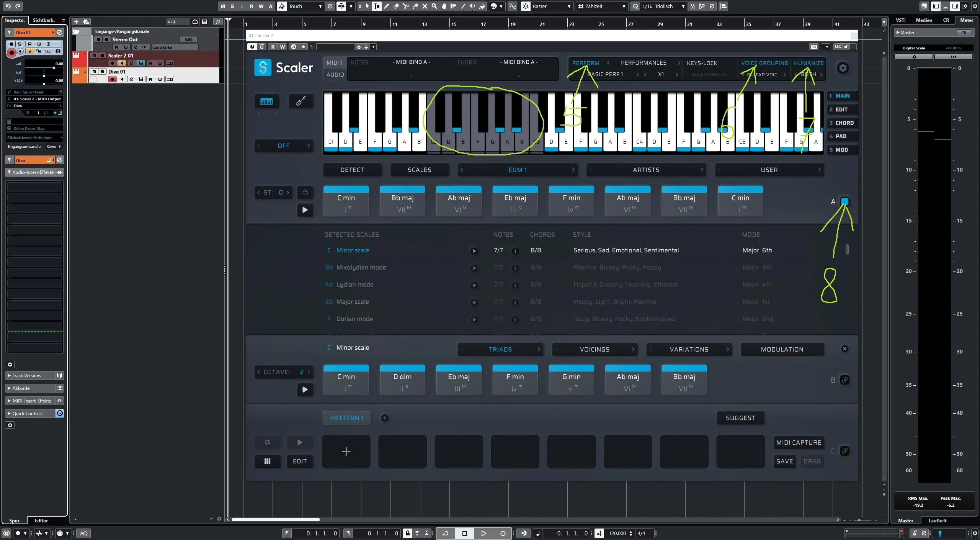This screenshot has width=980, height=540.
Task: Expand the Akkorde inspector section
Action: [31, 388]
